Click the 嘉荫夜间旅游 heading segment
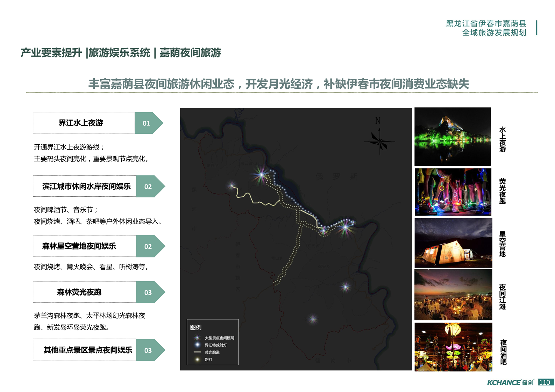Viewport: 555px width, 392px height. point(190,53)
